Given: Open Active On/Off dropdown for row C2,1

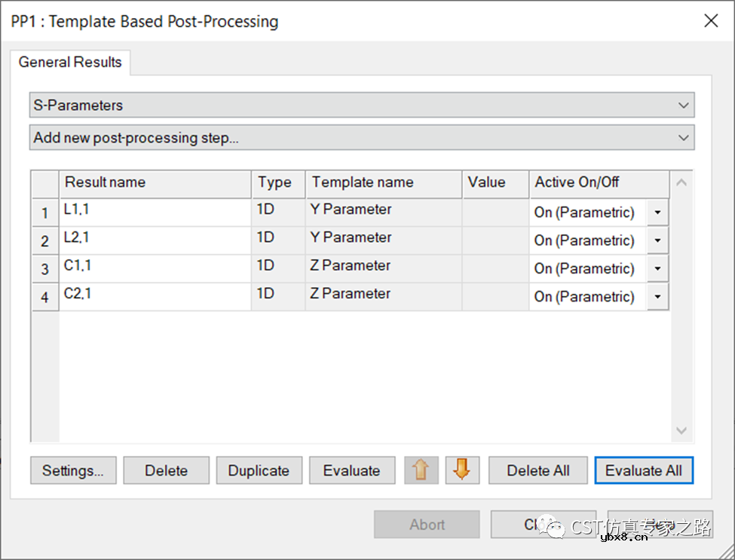Looking at the screenshot, I should (x=657, y=297).
